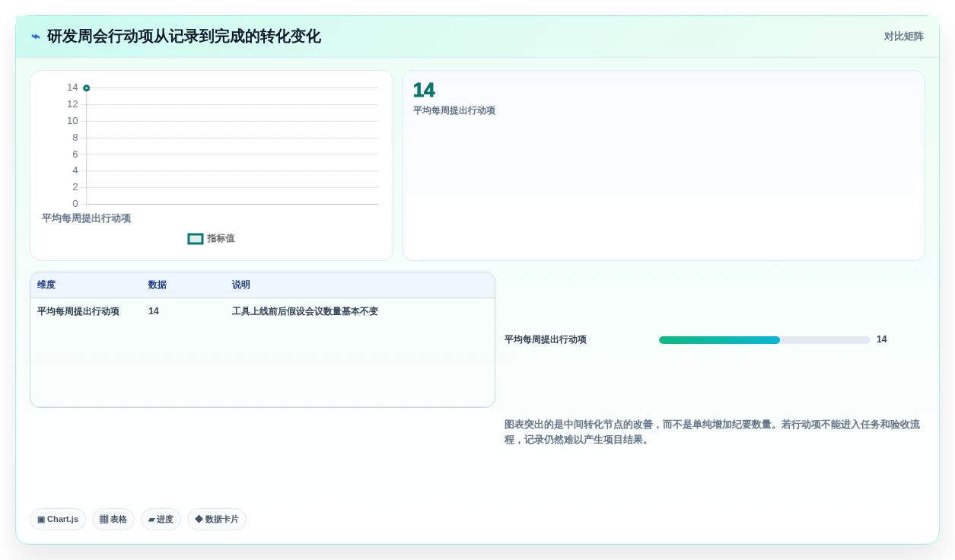Click the progress bar label 平均每周提出行动项
955x560 pixels.
(546, 340)
